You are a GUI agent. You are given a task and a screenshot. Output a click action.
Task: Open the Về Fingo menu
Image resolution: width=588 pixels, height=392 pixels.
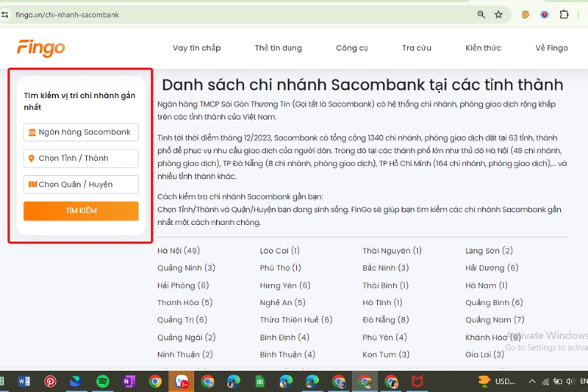pyautogui.click(x=552, y=48)
